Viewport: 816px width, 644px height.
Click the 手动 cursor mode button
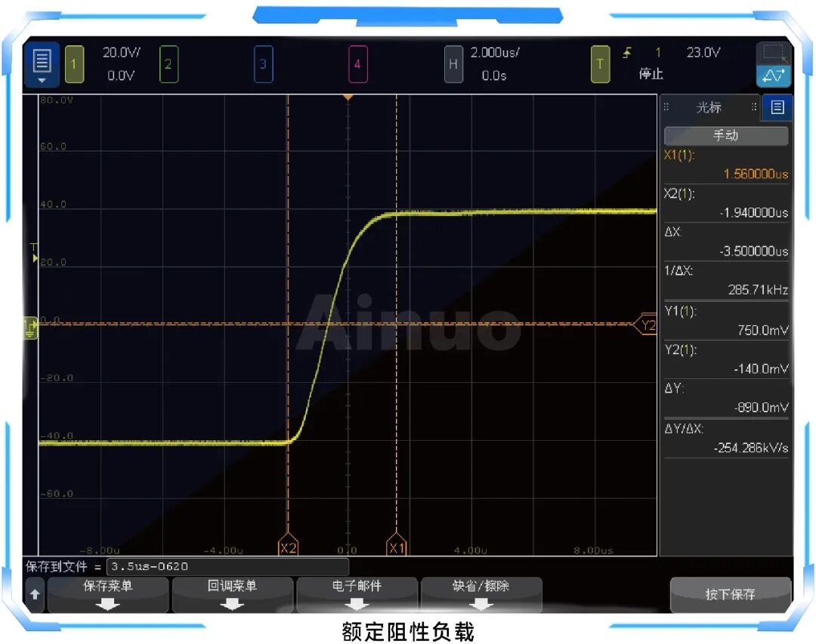pyautogui.click(x=725, y=136)
